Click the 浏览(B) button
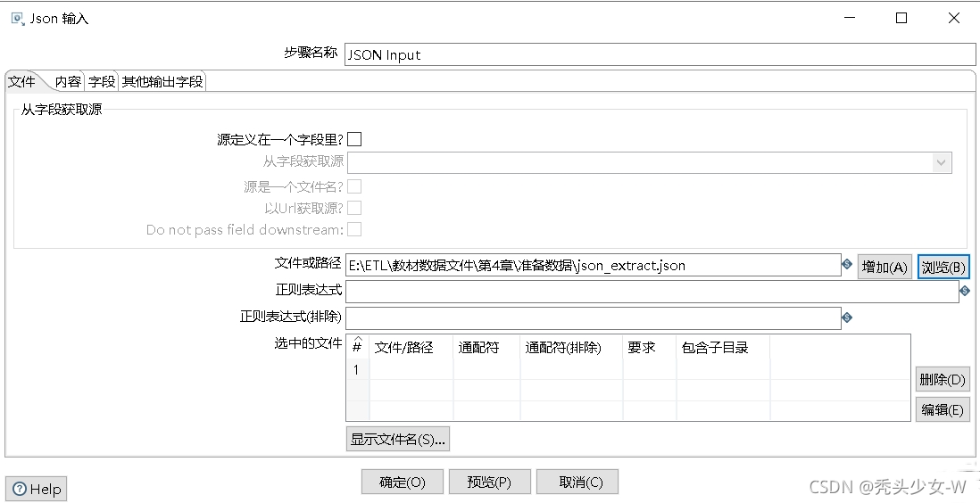The image size is (980, 503). [x=943, y=267]
